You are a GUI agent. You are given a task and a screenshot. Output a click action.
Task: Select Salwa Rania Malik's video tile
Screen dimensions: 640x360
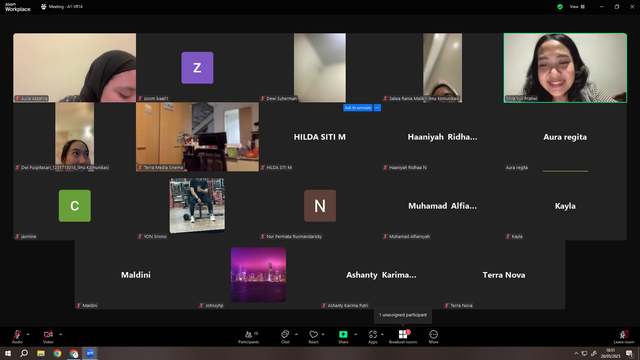pos(442,68)
